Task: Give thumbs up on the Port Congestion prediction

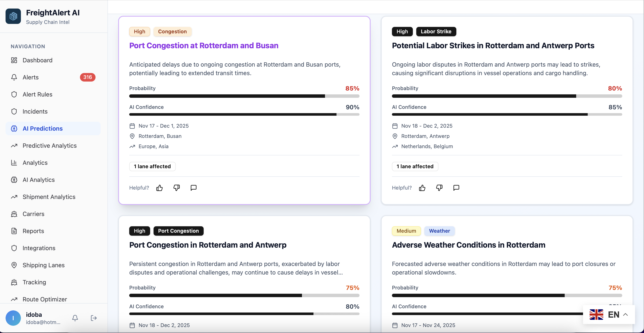Action: [x=159, y=188]
